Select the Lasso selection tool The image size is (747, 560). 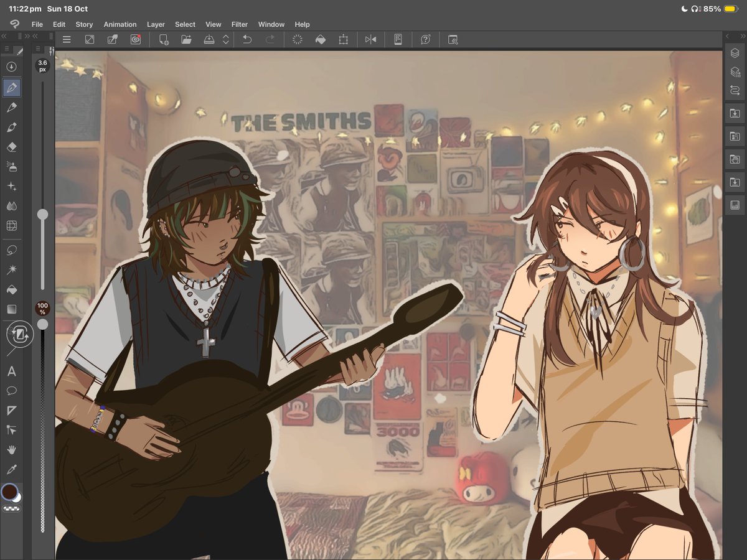click(11, 250)
